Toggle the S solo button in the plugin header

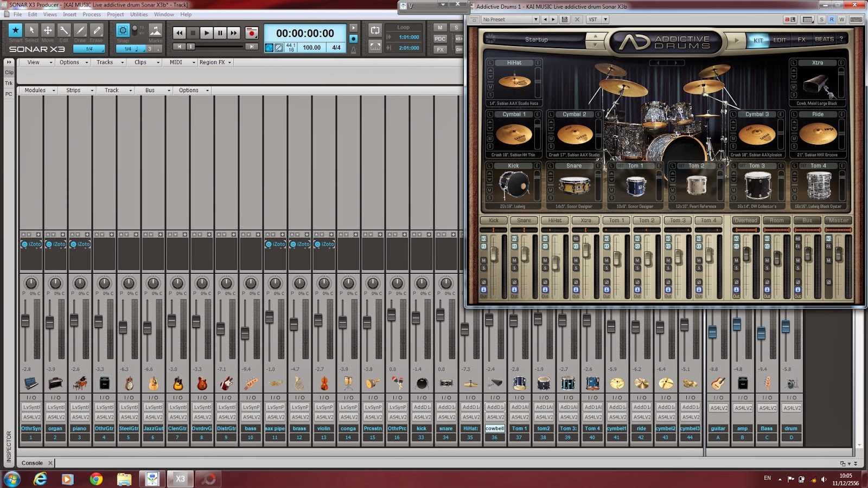coord(822,20)
